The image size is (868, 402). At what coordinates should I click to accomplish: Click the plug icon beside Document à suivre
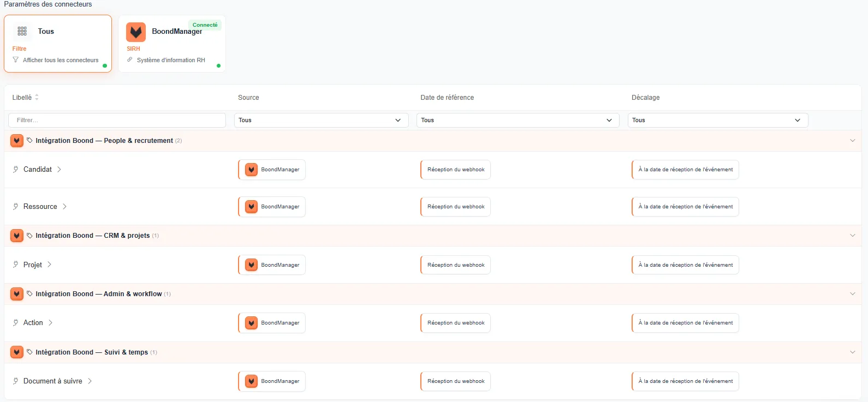click(16, 381)
